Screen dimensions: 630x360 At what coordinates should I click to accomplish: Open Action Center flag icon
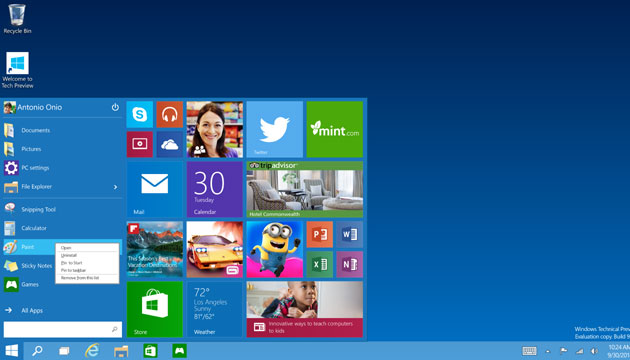[x=564, y=351]
